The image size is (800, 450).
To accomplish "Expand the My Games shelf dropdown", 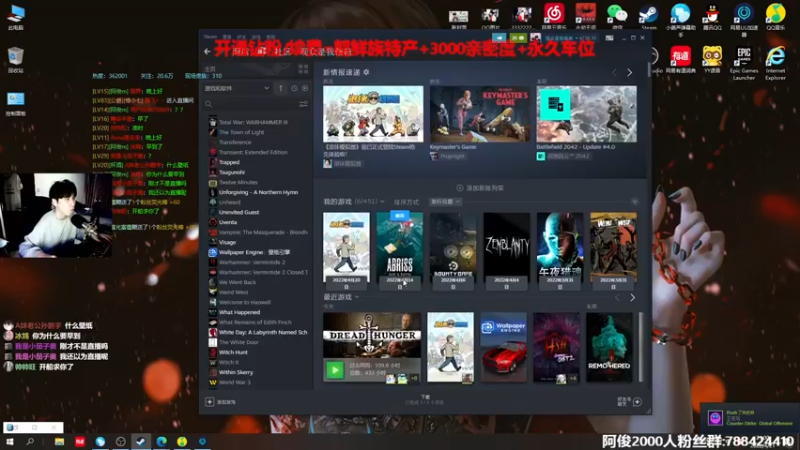I will click(x=382, y=202).
